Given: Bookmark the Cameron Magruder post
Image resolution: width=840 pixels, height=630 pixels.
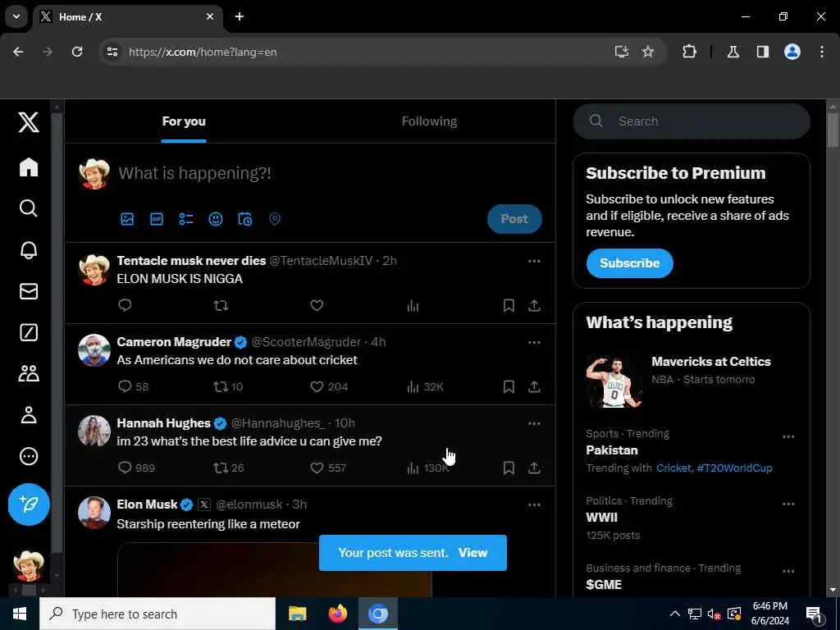Looking at the screenshot, I should coord(509,387).
